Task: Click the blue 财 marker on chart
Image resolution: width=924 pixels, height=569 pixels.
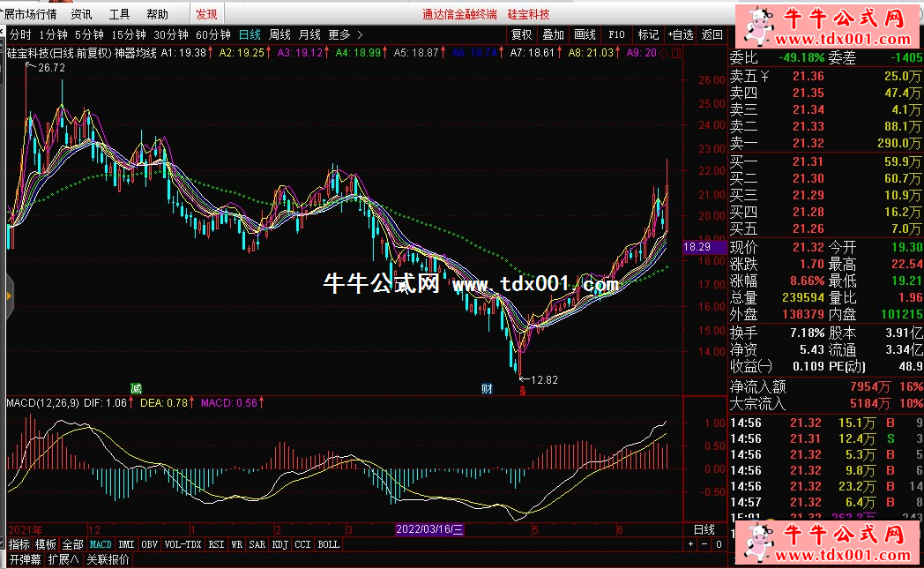Action: point(487,388)
